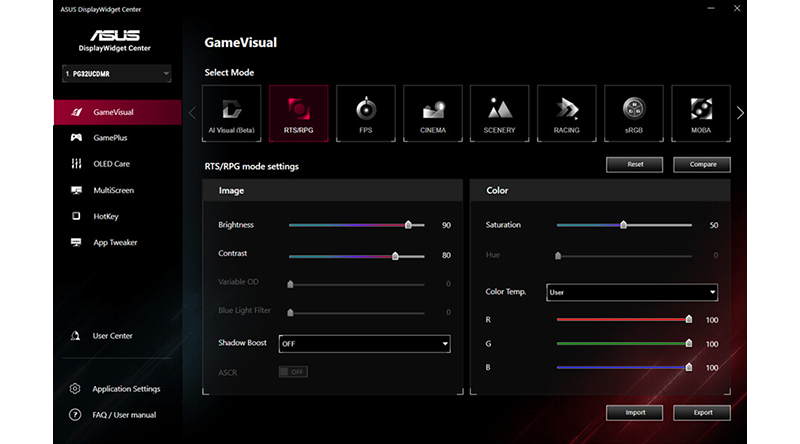The height and width of the screenshot is (444, 800).
Task: Click the red R channel slider
Action: [x=624, y=319]
